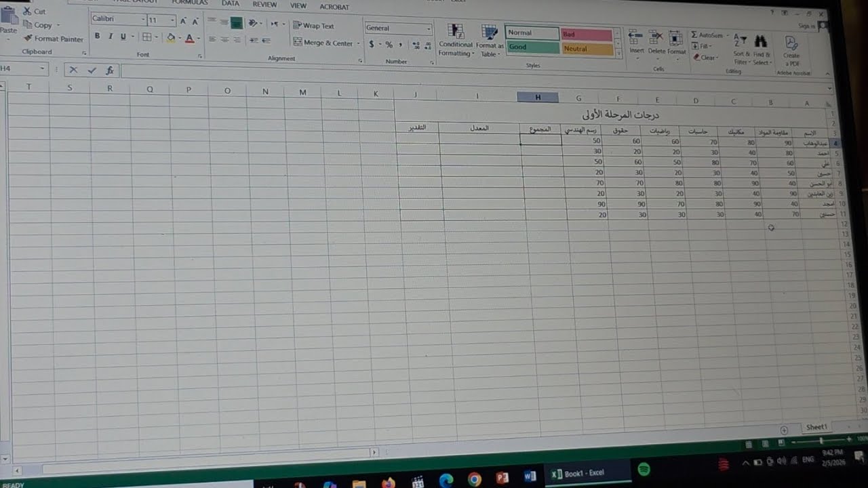Apply font color red A
The width and height of the screenshot is (868, 488).
pos(189,38)
